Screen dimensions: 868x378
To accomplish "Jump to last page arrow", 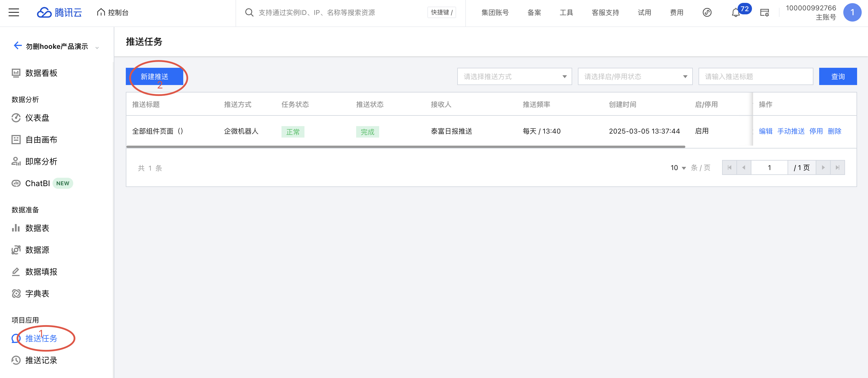I will (837, 167).
